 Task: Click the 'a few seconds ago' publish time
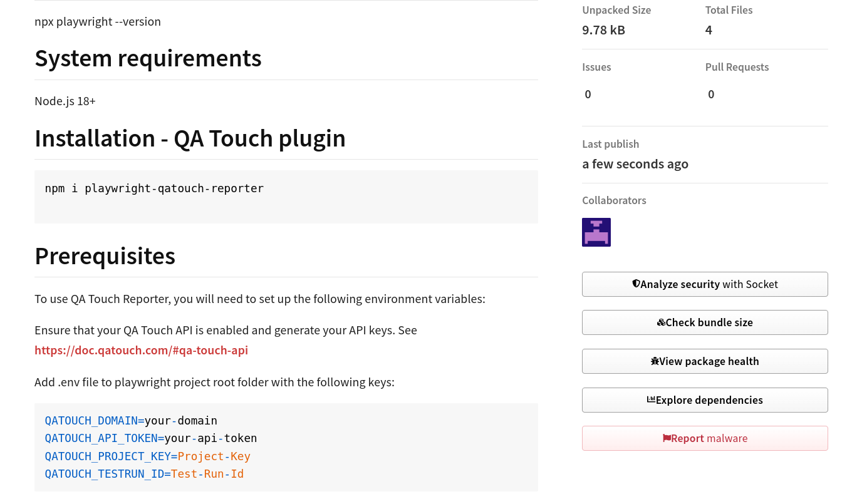point(635,164)
